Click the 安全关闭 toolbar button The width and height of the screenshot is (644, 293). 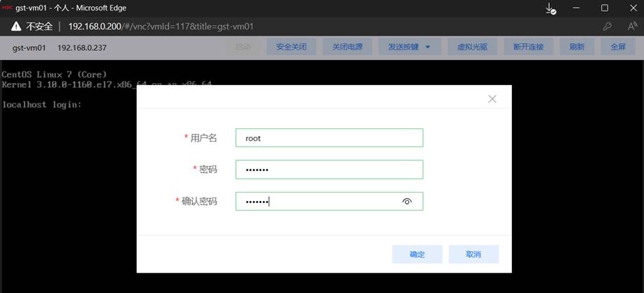click(291, 47)
